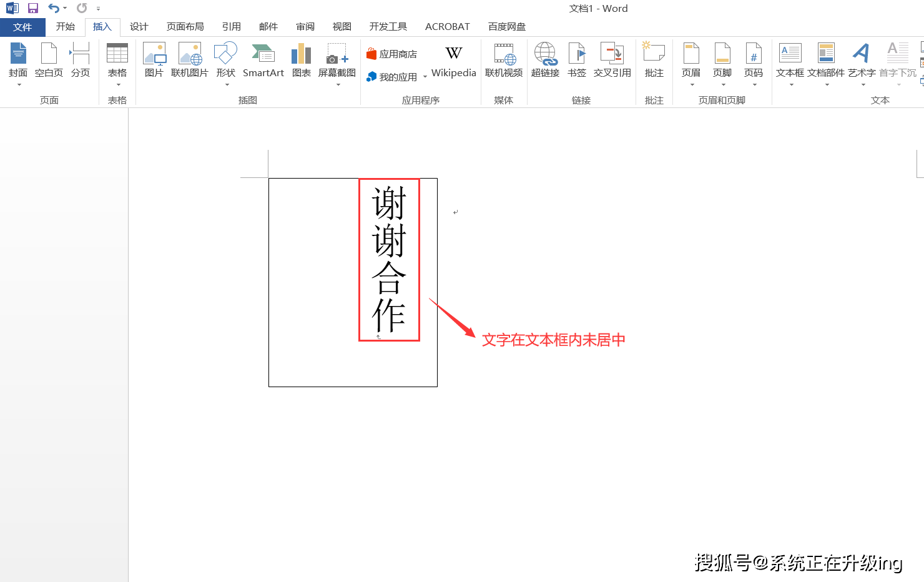Open the 文档部件 quick parts menu
The width and height of the screenshot is (924, 582).
(x=826, y=64)
